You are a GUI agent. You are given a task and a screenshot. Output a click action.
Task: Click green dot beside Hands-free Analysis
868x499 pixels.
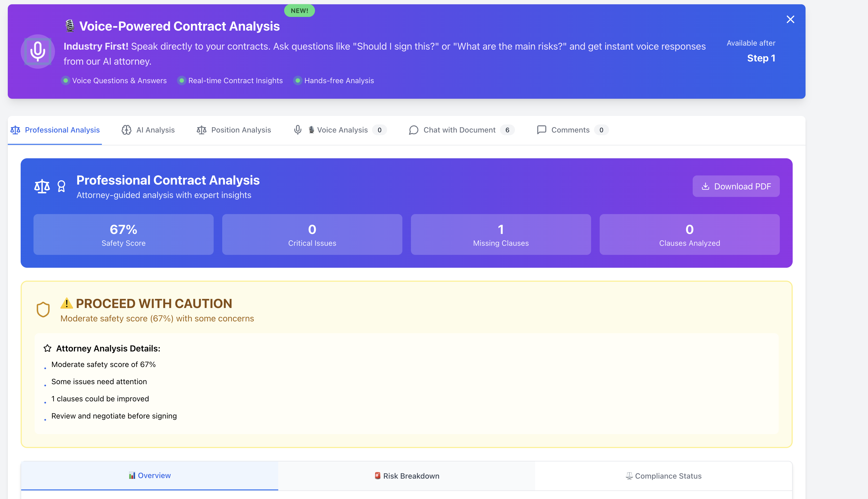point(298,80)
